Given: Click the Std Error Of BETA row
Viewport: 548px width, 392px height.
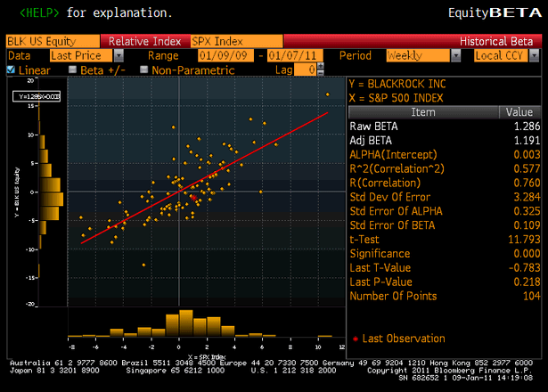Looking at the screenshot, I should (445, 225).
